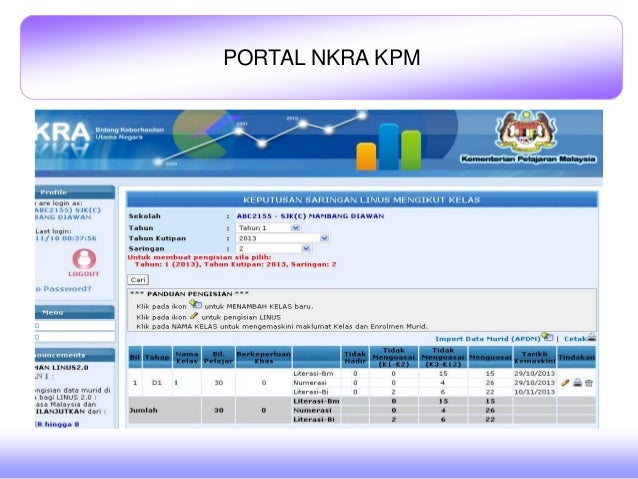638x479 pixels.
Task: Click the 10/11/2013 date cell
Action: coord(534,392)
